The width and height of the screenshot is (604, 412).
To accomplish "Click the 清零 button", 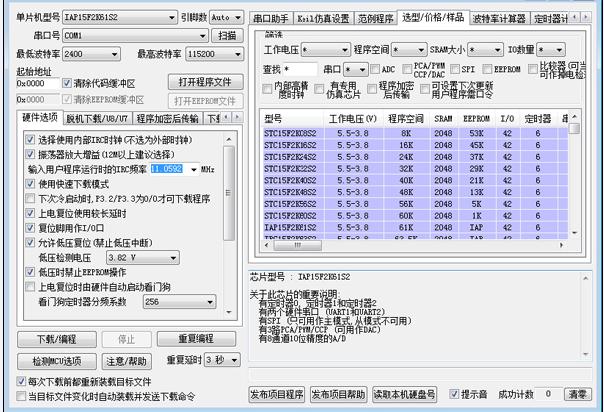I will (578, 394).
